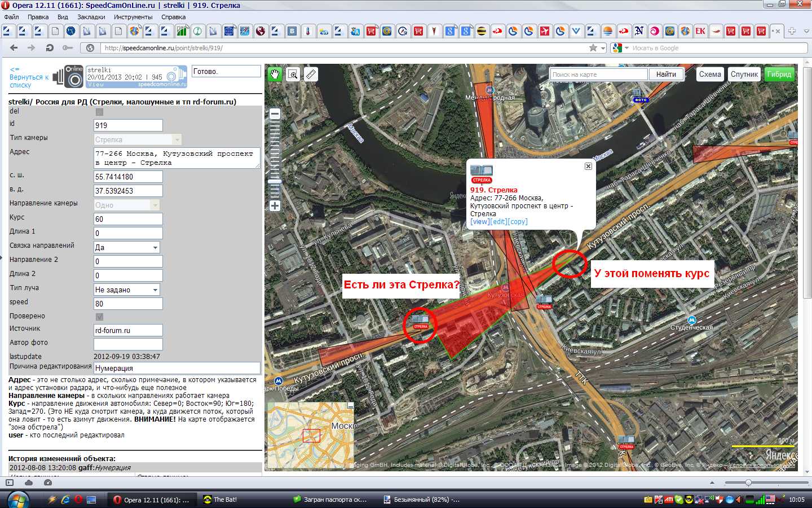Click the [view] link in popup
The image size is (812, 508).
tap(480, 222)
